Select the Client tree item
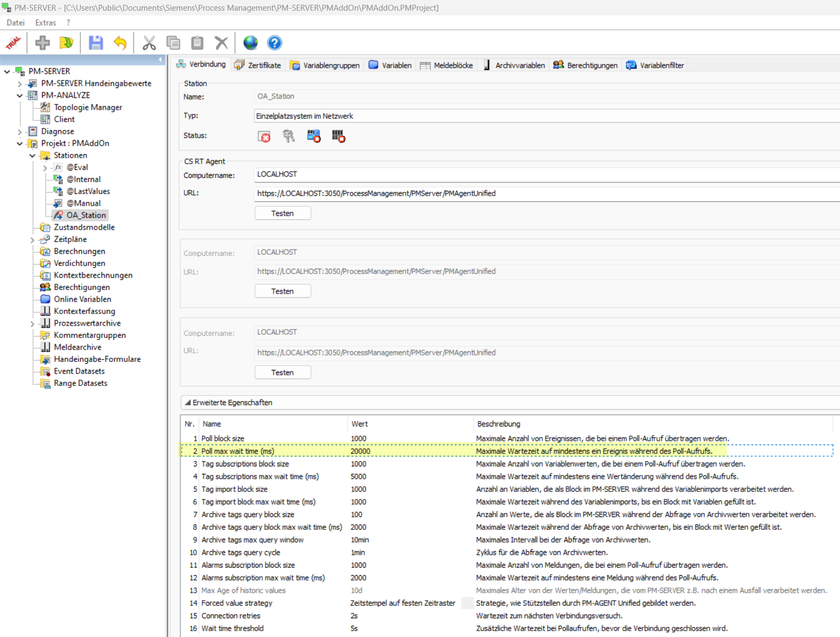This screenshot has height=637, width=840. (x=64, y=119)
